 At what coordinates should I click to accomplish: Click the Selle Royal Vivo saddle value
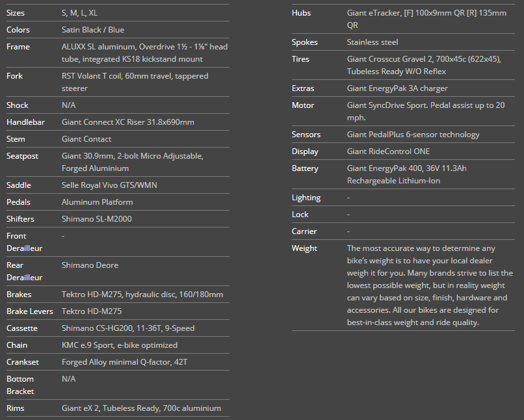[109, 185]
